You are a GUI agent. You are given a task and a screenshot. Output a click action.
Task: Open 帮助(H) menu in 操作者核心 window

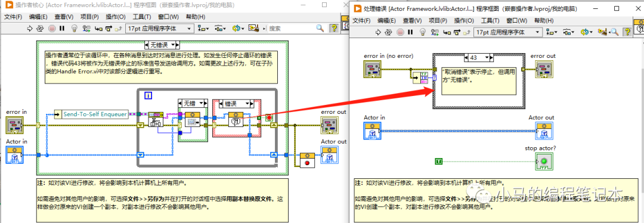click(x=196, y=17)
